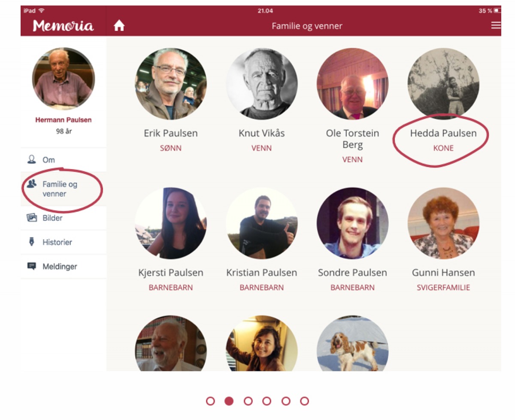Screen dimensions: 515x420
Task: Go to the first page dot
Action: 210,401
